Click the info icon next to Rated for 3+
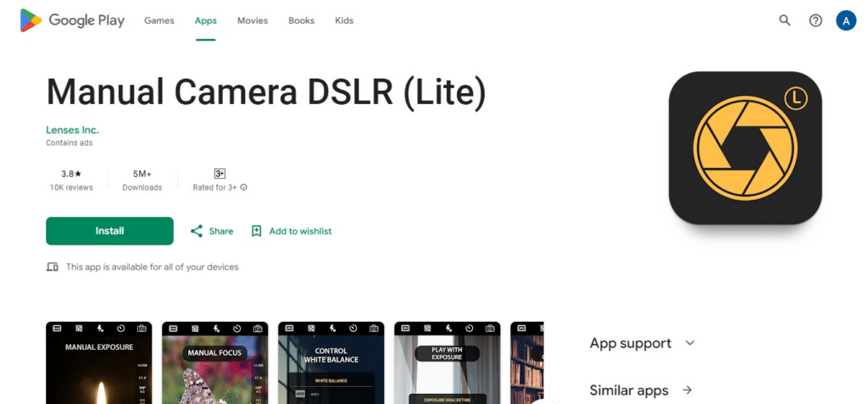 [244, 188]
